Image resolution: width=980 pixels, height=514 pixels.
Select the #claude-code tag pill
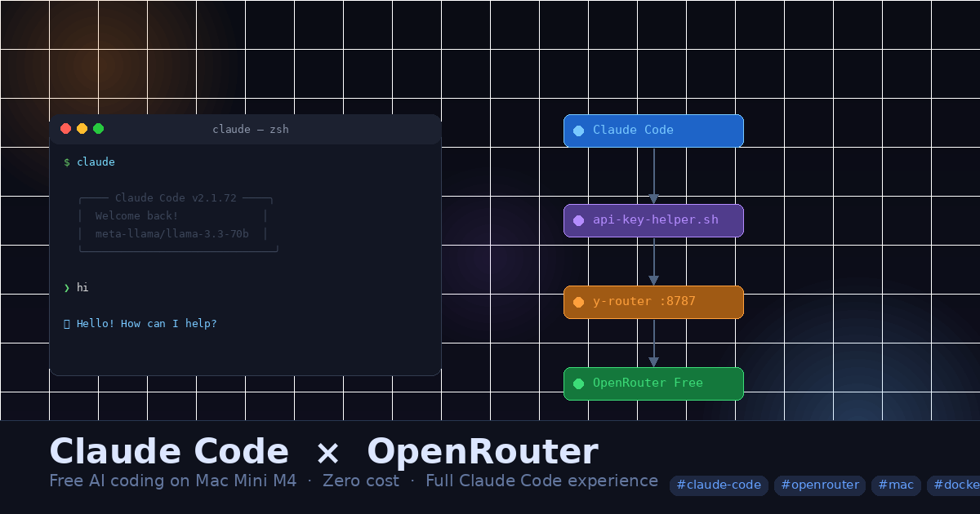pos(719,485)
